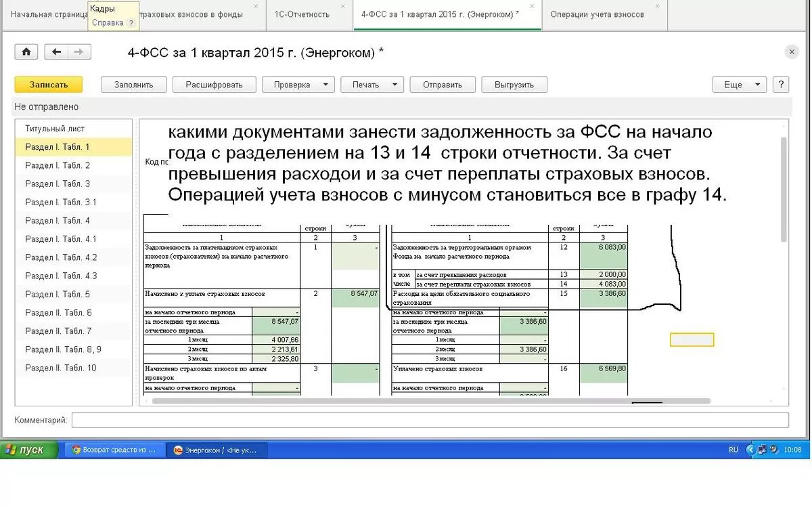Switch to Chrome Возврат средств taskbar item
812x508 pixels.
tap(115, 450)
